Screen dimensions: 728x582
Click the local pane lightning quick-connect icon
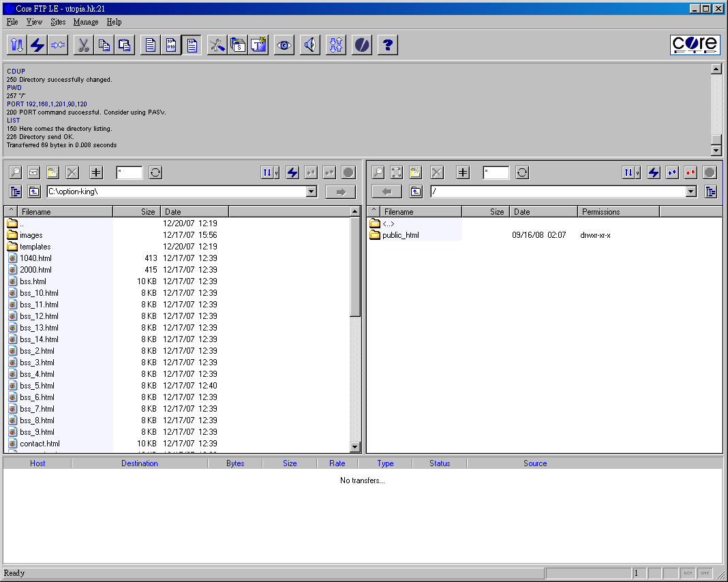click(292, 172)
